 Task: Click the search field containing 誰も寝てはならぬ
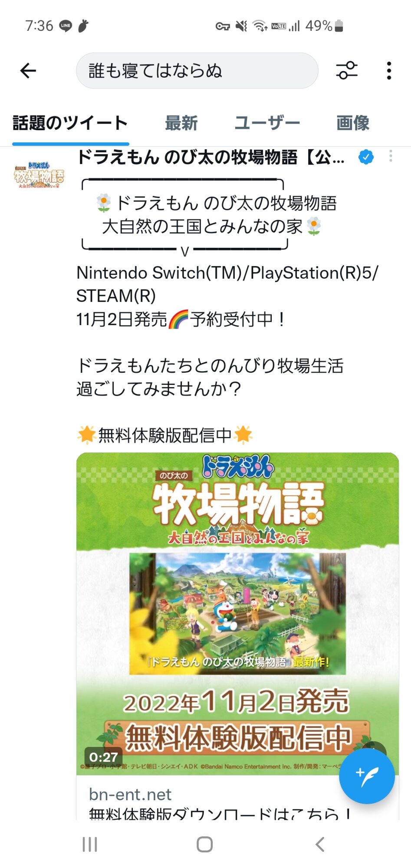pos(197,71)
